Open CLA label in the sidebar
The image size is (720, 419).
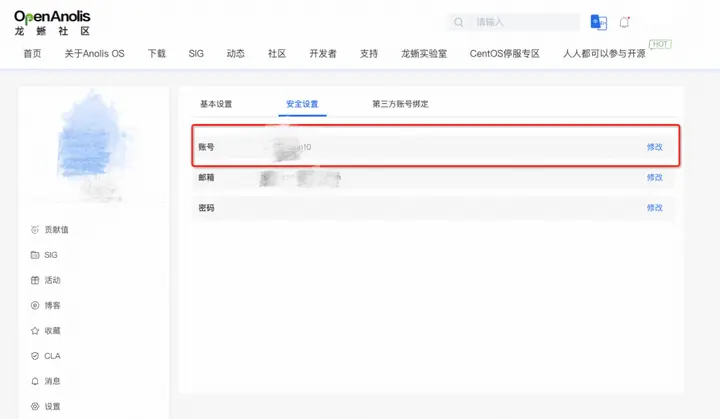[52, 356]
